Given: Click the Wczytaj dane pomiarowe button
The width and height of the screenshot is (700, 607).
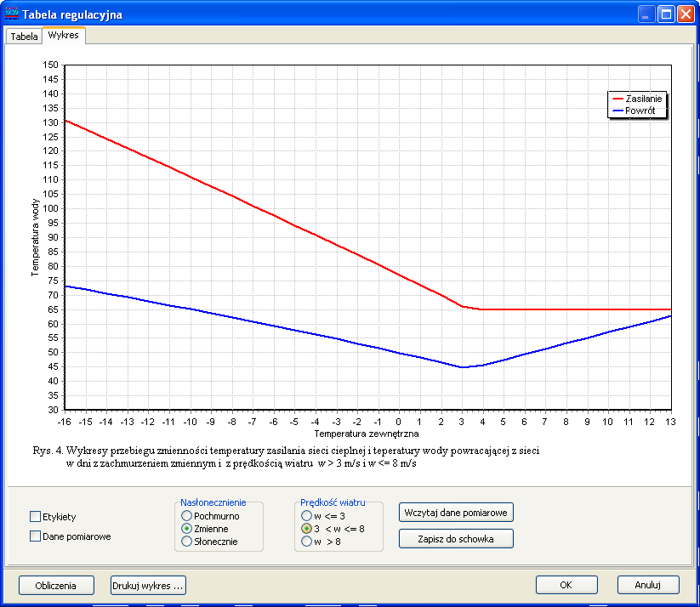Looking at the screenshot, I should [x=456, y=513].
